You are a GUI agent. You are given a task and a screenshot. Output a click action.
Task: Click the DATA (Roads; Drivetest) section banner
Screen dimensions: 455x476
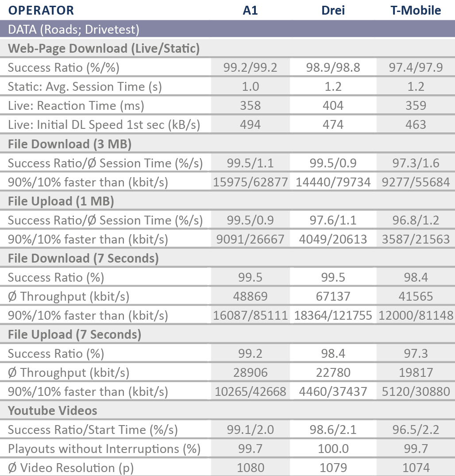click(x=227, y=30)
